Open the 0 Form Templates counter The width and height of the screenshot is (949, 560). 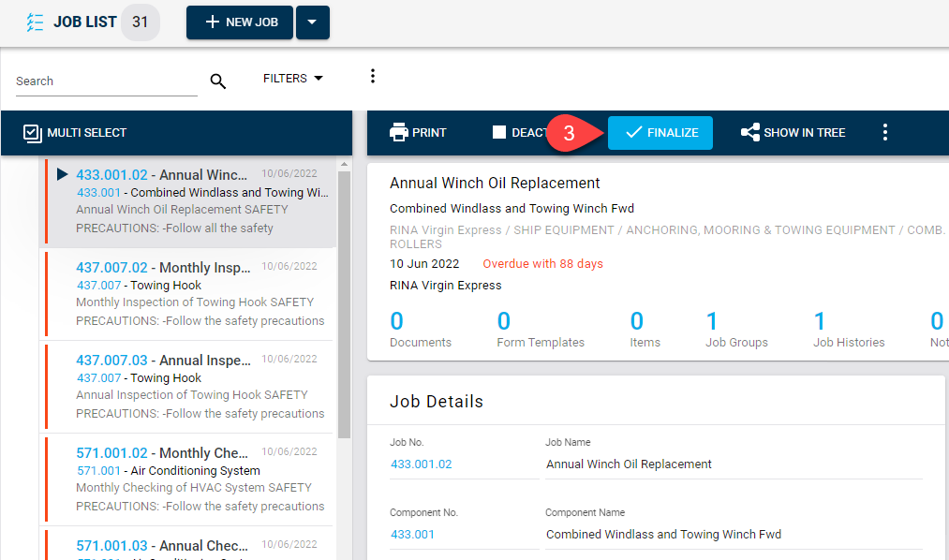coord(541,329)
